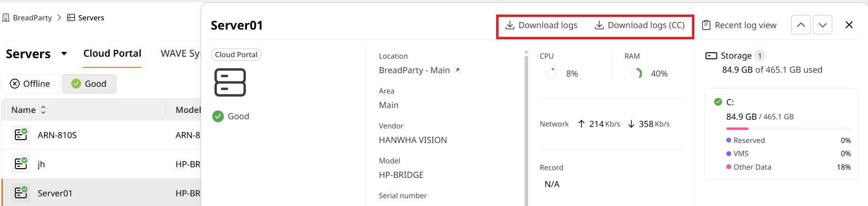Image resolution: width=868 pixels, height=206 pixels.
Task: Click the Servers breadcrumb icon
Action: [x=71, y=17]
